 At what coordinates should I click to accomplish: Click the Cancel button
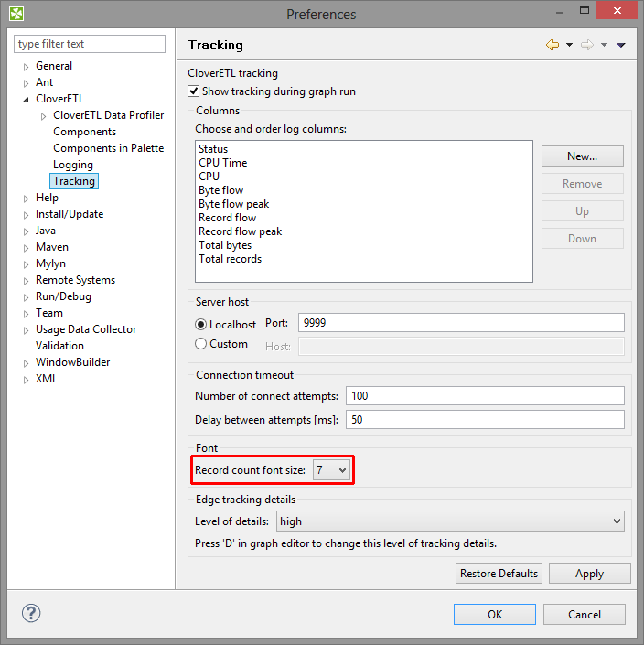(x=585, y=614)
